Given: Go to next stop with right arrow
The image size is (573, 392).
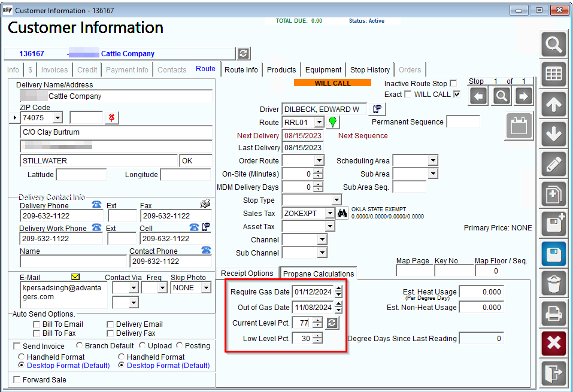Looking at the screenshot, I should point(524,96).
